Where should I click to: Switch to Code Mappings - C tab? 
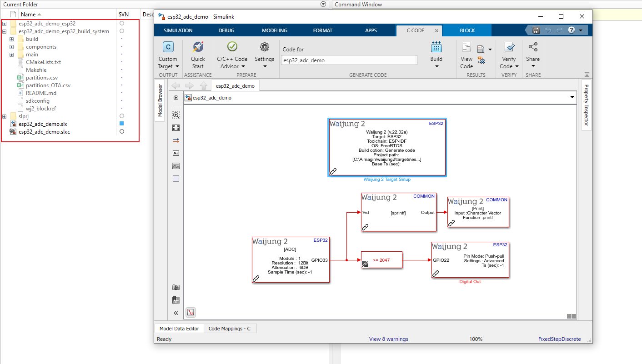pyautogui.click(x=230, y=328)
